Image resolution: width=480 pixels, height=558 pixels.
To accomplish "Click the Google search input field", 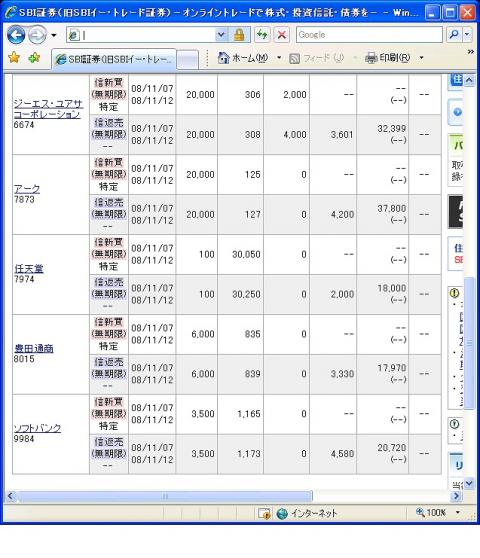I will point(369,35).
